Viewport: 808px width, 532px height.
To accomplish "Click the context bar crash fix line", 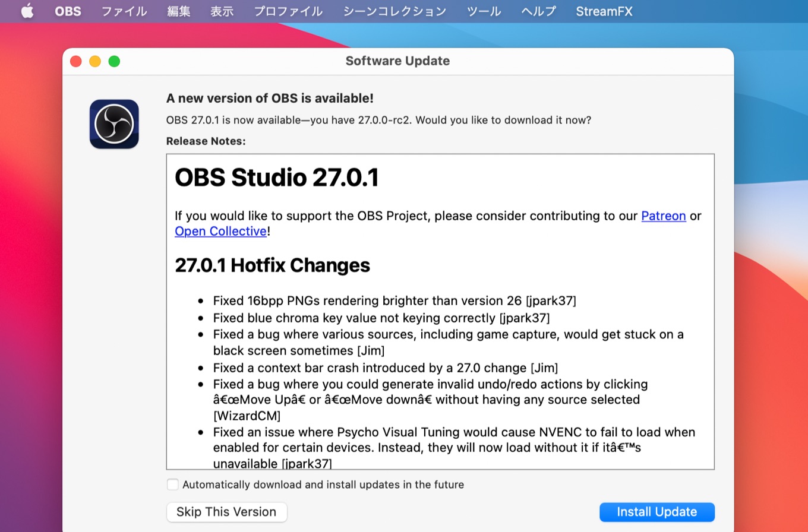I will click(386, 368).
